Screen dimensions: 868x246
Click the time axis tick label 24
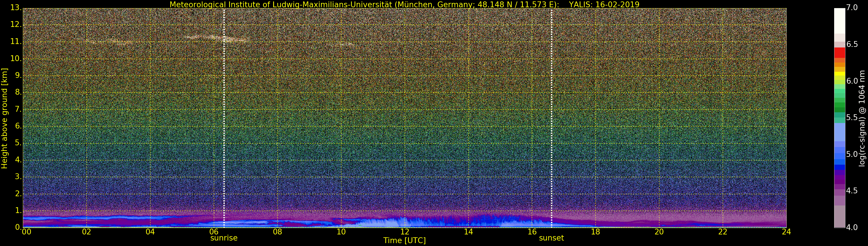[x=786, y=232]
